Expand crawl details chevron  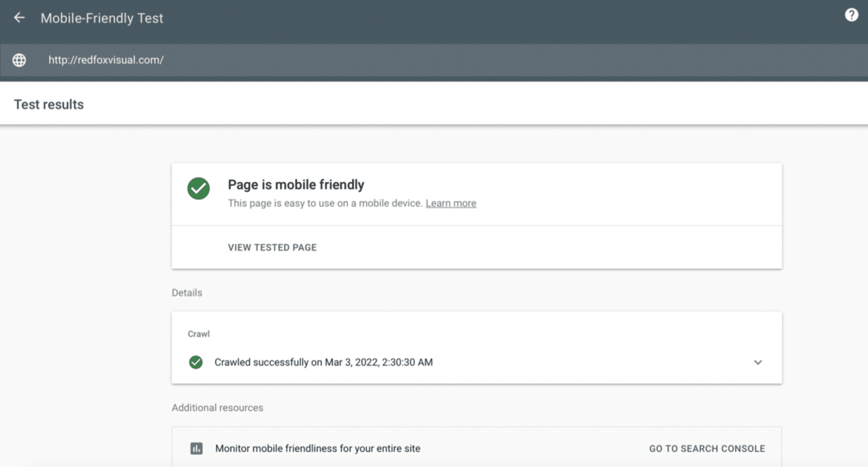point(758,362)
